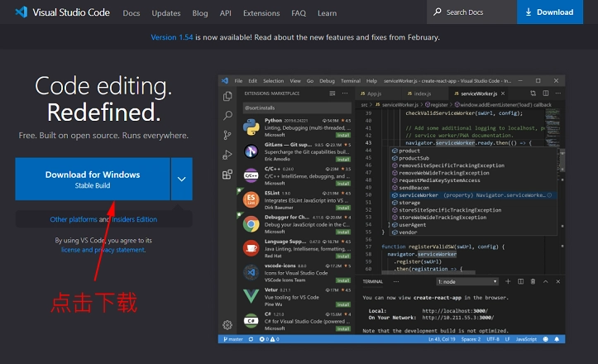Click the C# extension icon
Viewport: 598px width, 364px height.
pos(251,321)
